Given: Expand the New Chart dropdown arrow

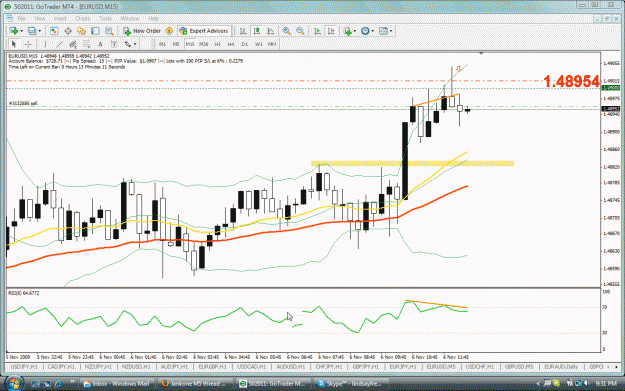Looking at the screenshot, I should pos(21,31).
